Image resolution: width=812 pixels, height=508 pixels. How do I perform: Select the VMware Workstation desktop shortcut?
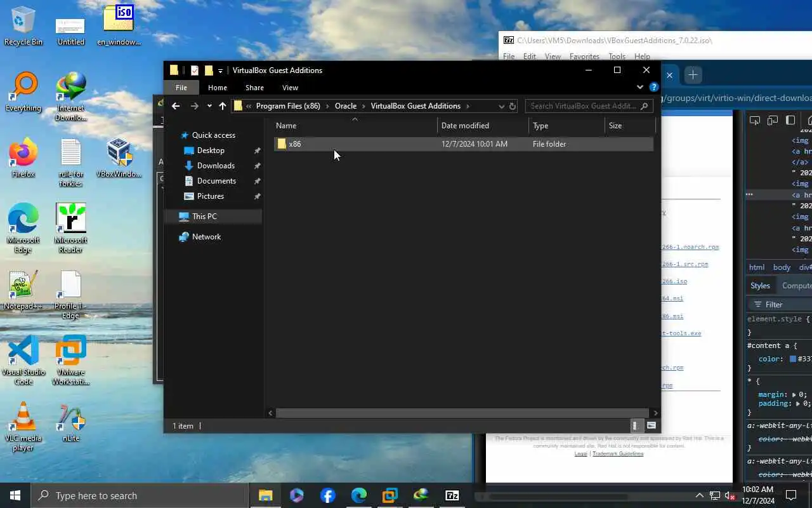[71, 361]
